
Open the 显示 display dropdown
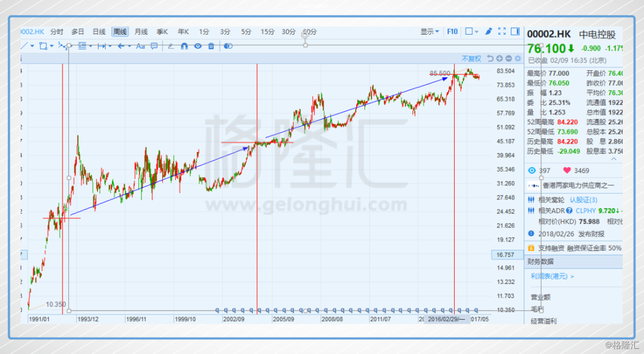point(430,32)
